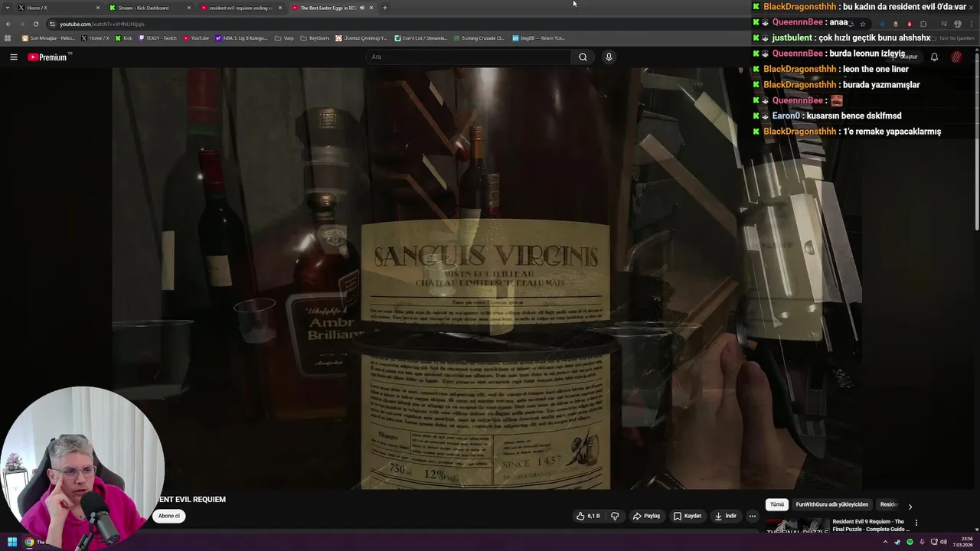Open the YouTube account avatar menu
980x551 pixels.
coord(956,57)
